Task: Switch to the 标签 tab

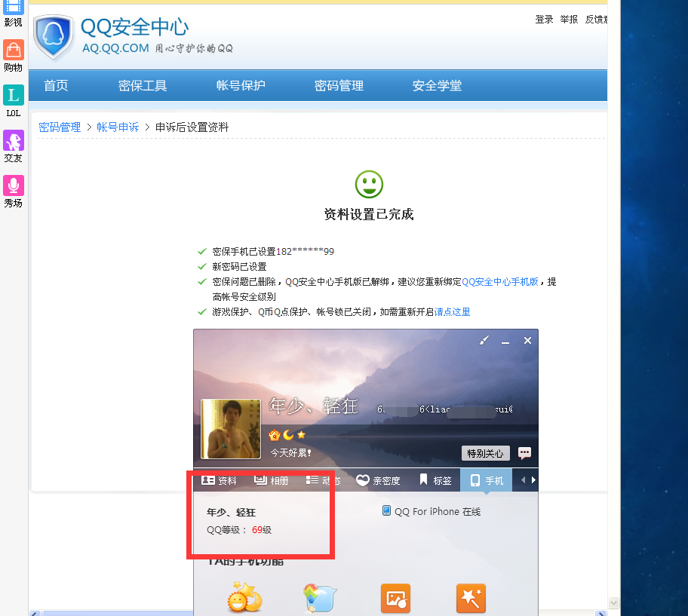Action: click(x=435, y=480)
